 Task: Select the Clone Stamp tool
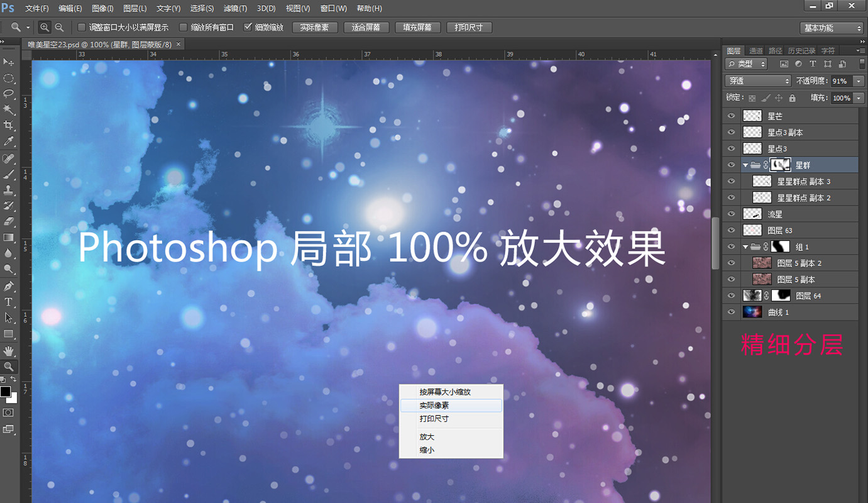[x=9, y=189]
